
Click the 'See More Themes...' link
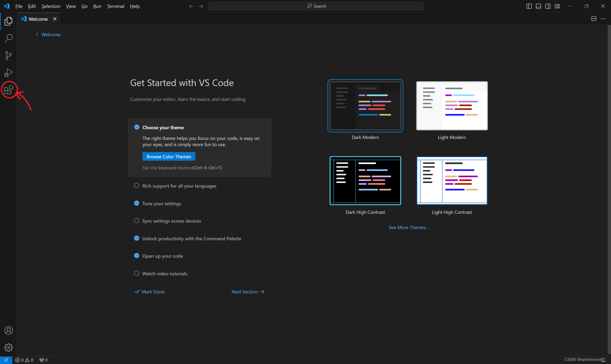point(408,227)
